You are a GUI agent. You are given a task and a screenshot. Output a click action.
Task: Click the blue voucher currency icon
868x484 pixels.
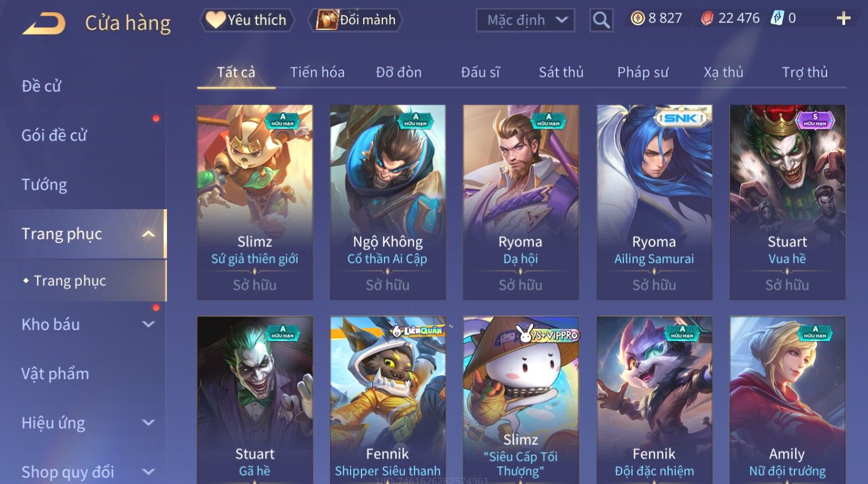[x=777, y=18]
